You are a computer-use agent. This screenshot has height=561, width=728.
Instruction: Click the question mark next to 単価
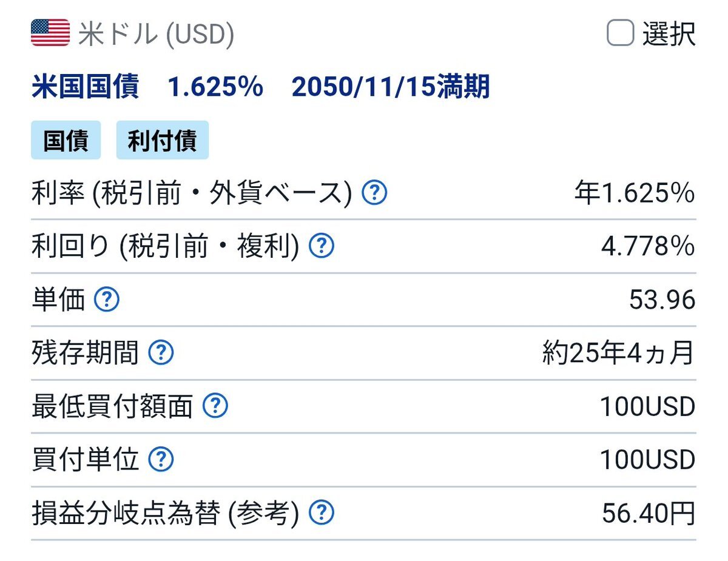107,300
